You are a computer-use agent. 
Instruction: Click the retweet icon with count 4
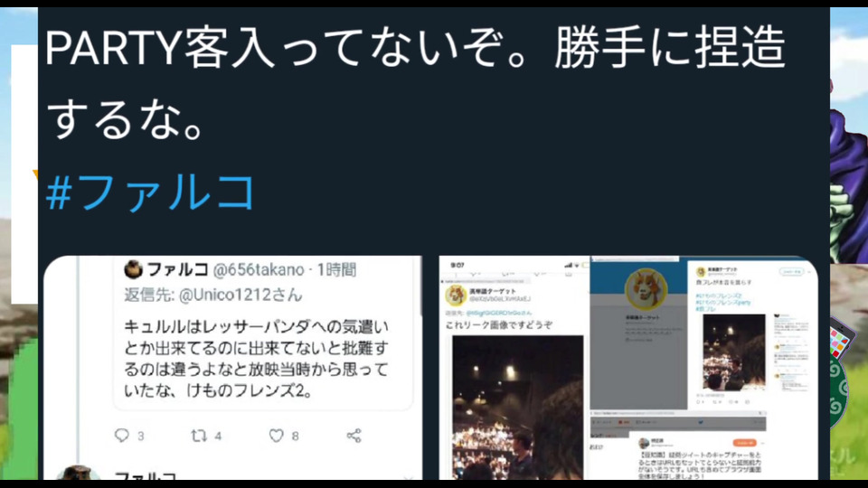(199, 436)
